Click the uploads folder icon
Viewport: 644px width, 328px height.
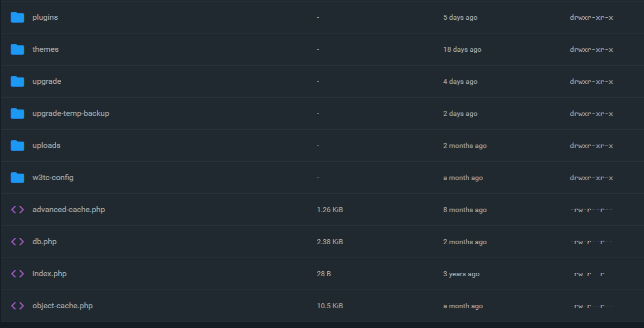click(x=17, y=146)
